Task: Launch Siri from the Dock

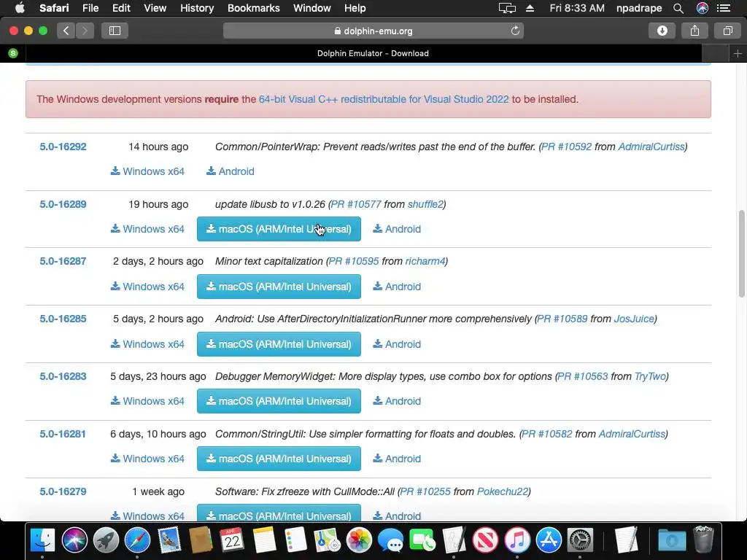Action: (74, 540)
